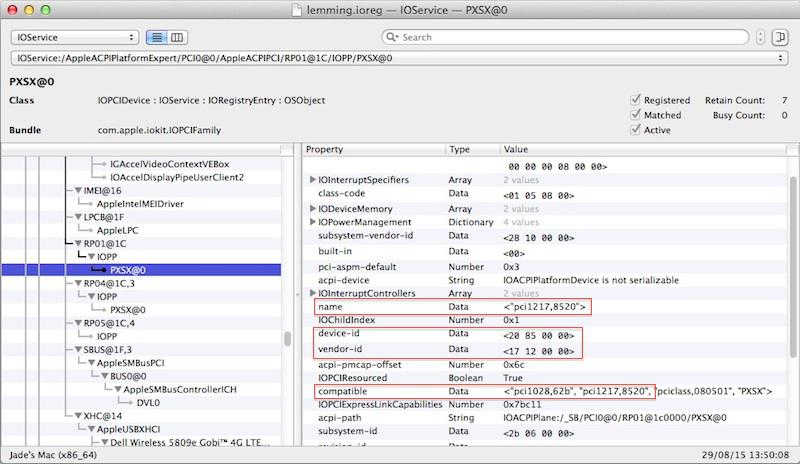800x464 pixels.
Task: Select IOAccelDisplayPipeUserClient2 entry
Action: coord(177,177)
